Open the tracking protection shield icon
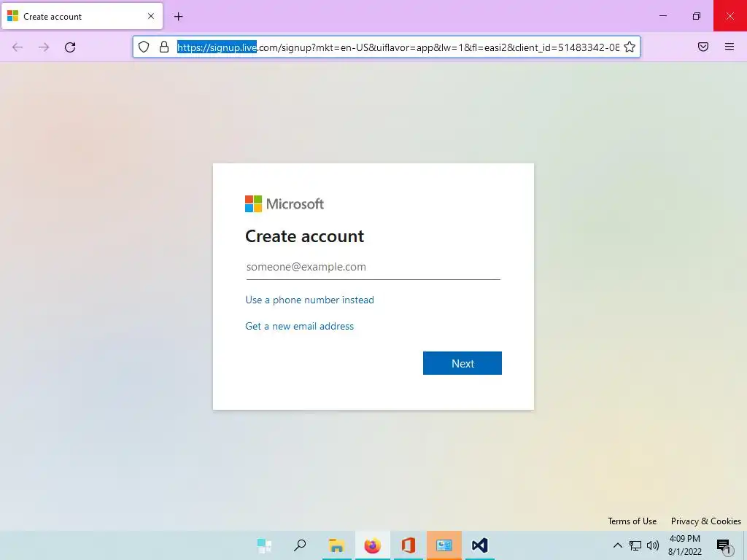The height and width of the screenshot is (560, 747). 144,47
